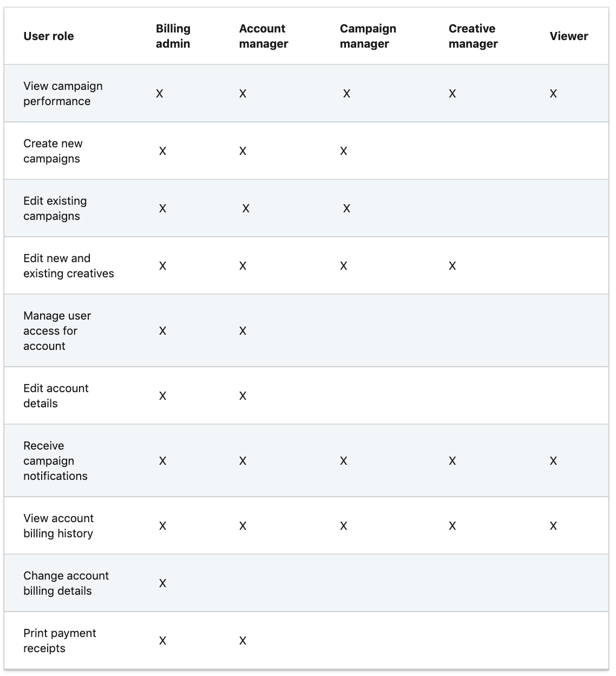The width and height of the screenshot is (616, 676).
Task: Click the Viewer column header
Action: click(x=568, y=36)
